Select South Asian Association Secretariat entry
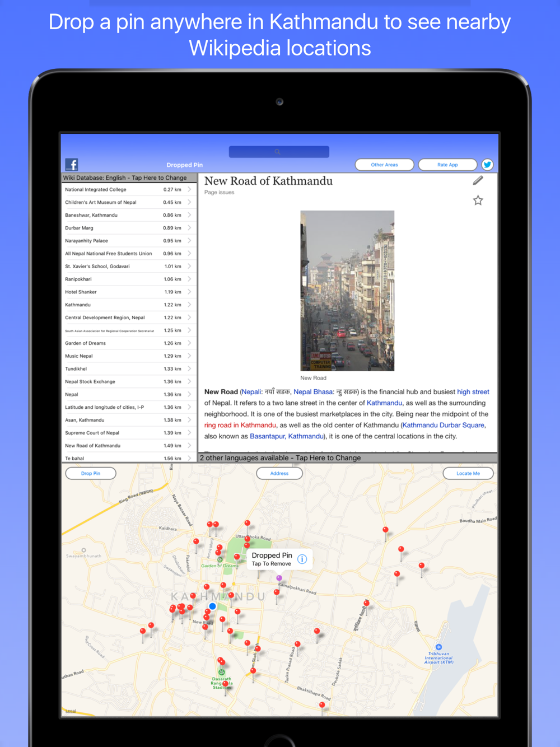This screenshot has height=747, width=560. (129, 330)
